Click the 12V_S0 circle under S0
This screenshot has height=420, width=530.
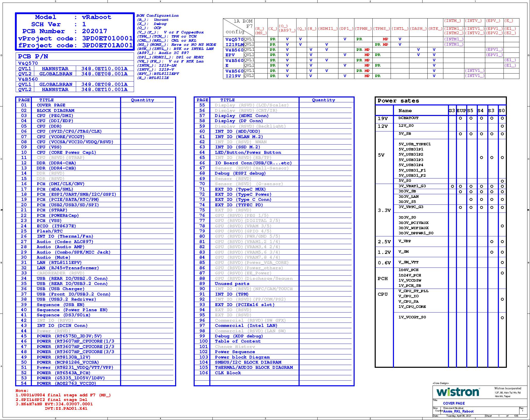tap(502, 126)
